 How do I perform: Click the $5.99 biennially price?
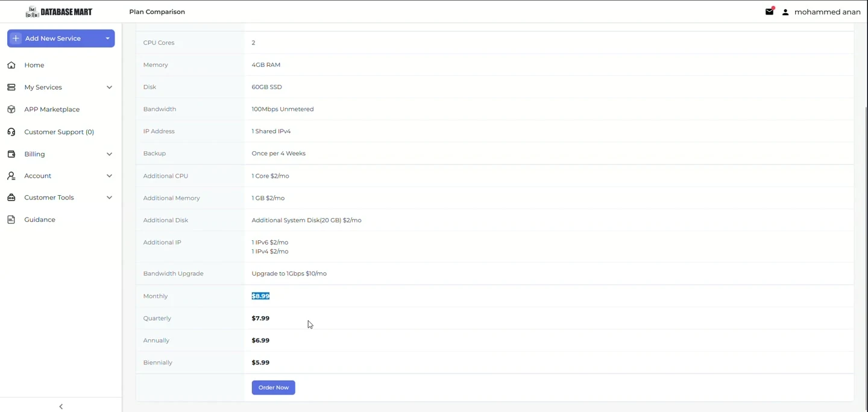click(260, 363)
